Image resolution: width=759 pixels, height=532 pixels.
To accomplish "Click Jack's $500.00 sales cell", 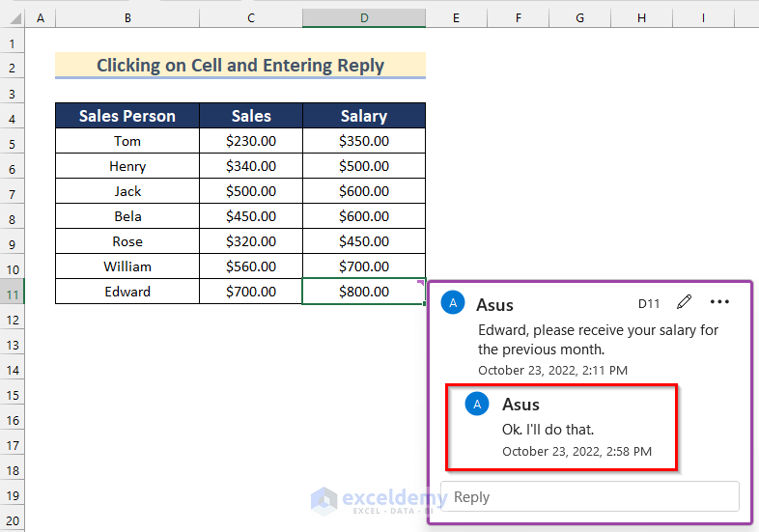I will coord(251,191).
